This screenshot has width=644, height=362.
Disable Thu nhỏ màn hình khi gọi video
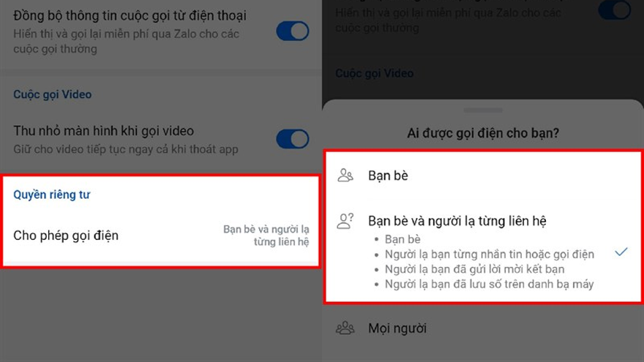(x=293, y=139)
